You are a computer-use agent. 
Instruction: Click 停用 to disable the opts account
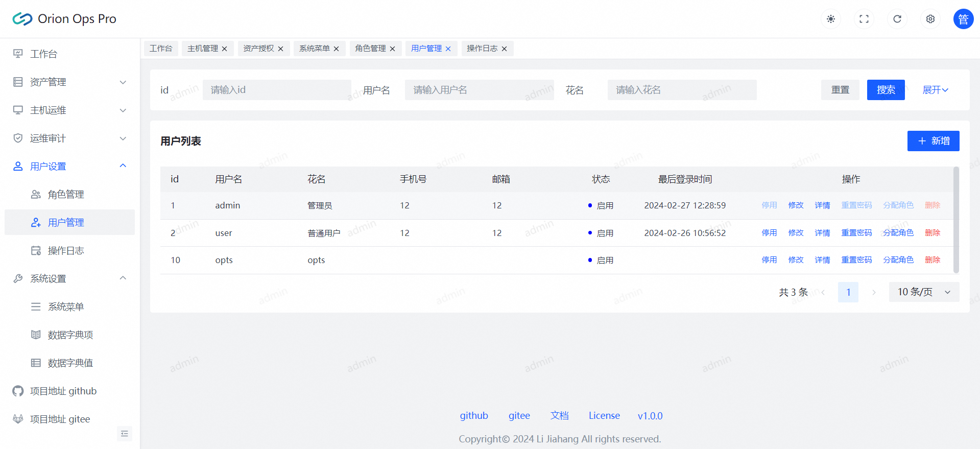point(769,260)
